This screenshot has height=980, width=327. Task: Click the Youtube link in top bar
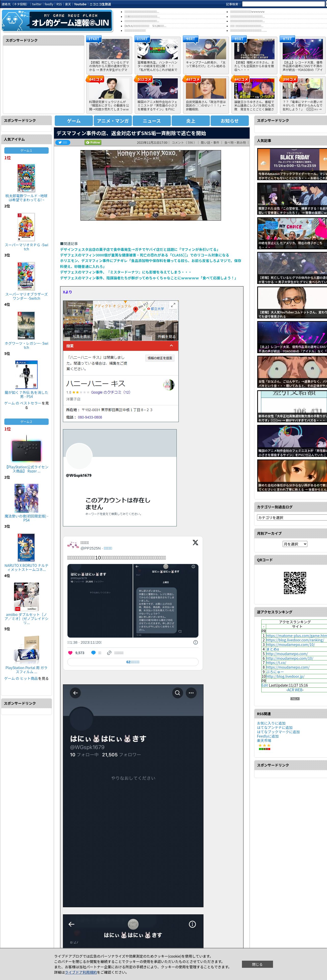click(80, 4)
